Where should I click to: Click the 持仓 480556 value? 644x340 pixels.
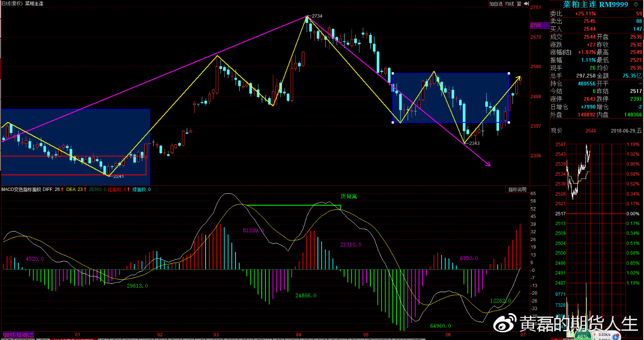click(586, 84)
